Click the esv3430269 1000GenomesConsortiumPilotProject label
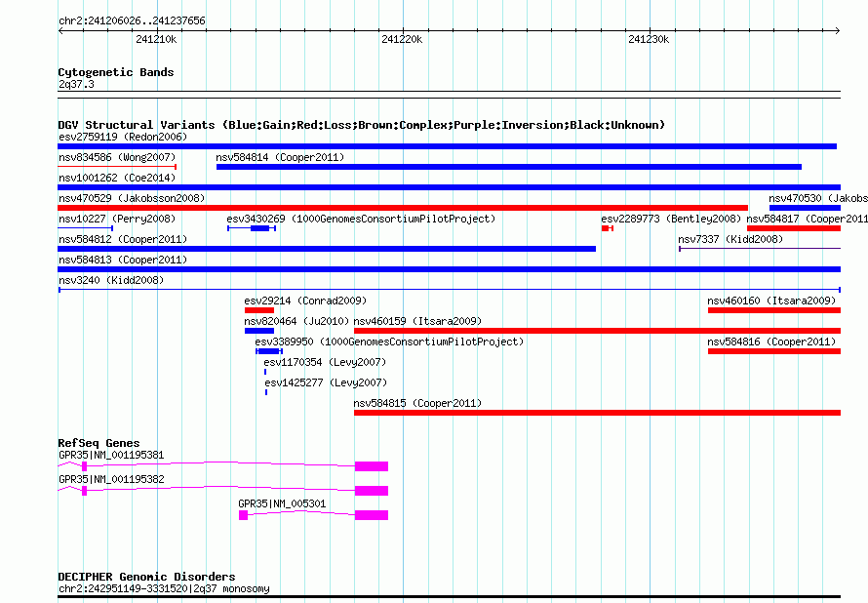 coord(361,219)
